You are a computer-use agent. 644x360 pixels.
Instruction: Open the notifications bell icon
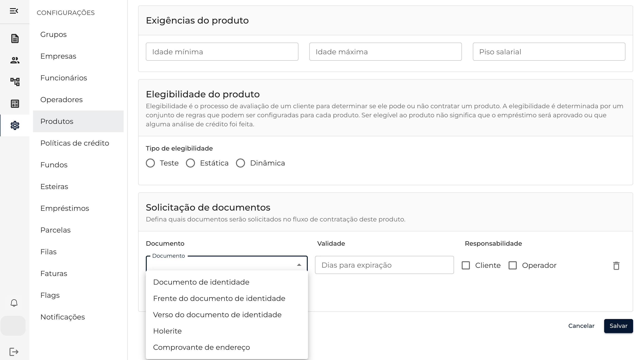(14, 303)
